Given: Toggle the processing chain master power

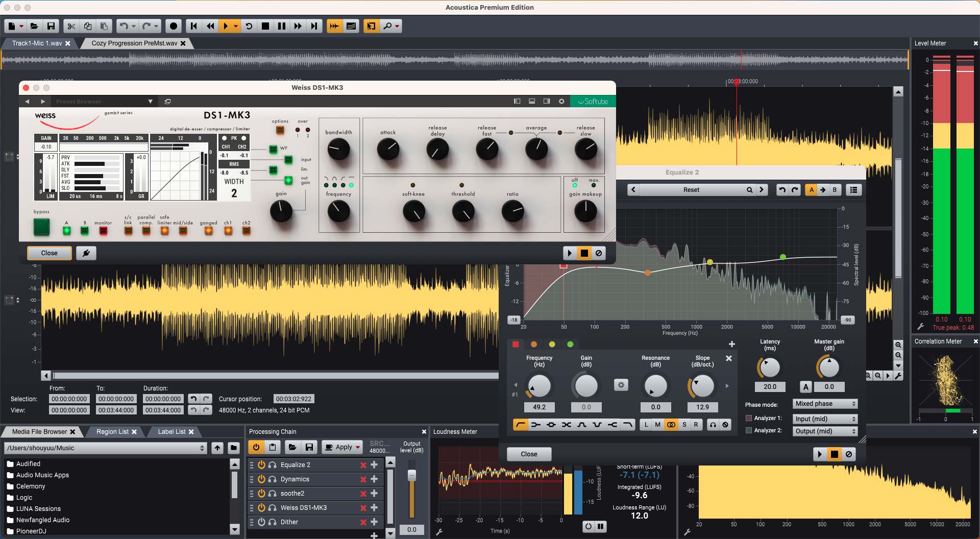Looking at the screenshot, I should [256, 447].
